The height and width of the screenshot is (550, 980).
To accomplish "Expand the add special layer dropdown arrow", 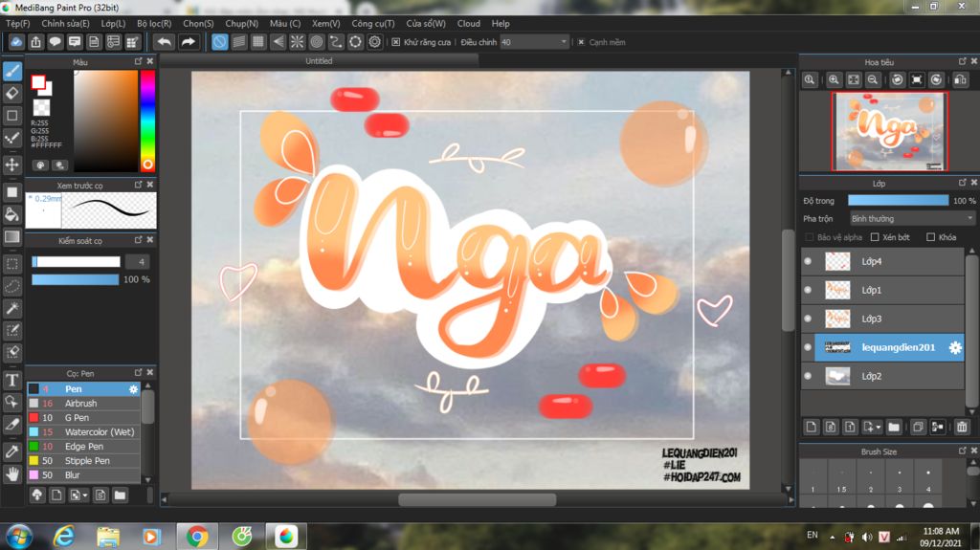I will [x=879, y=427].
